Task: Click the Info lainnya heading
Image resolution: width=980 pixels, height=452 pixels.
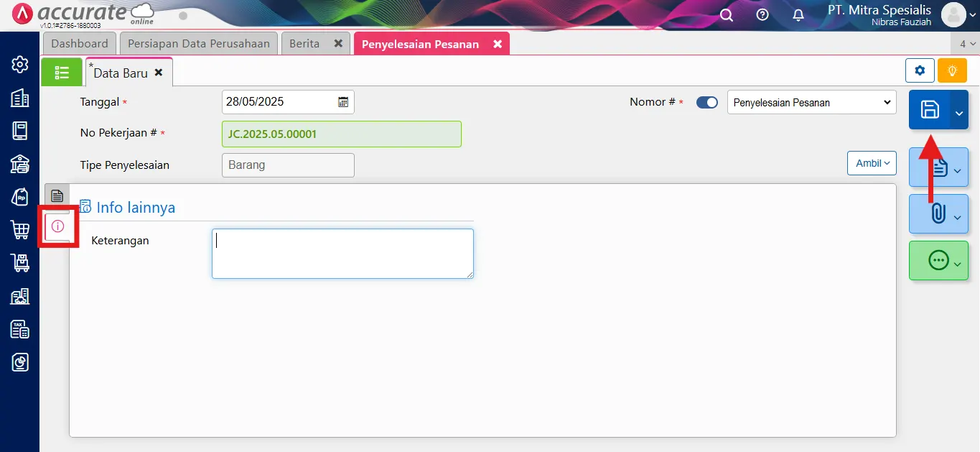Action: [x=136, y=208]
